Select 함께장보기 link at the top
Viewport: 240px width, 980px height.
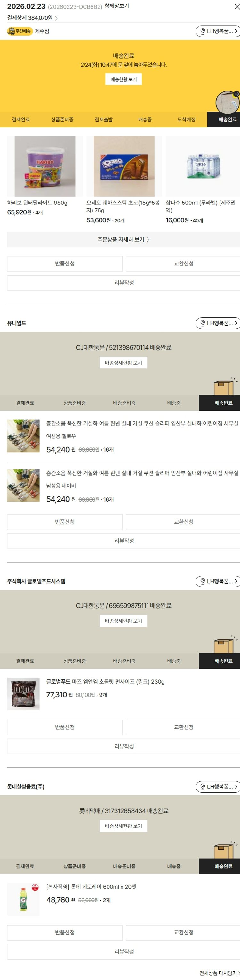(116, 6)
